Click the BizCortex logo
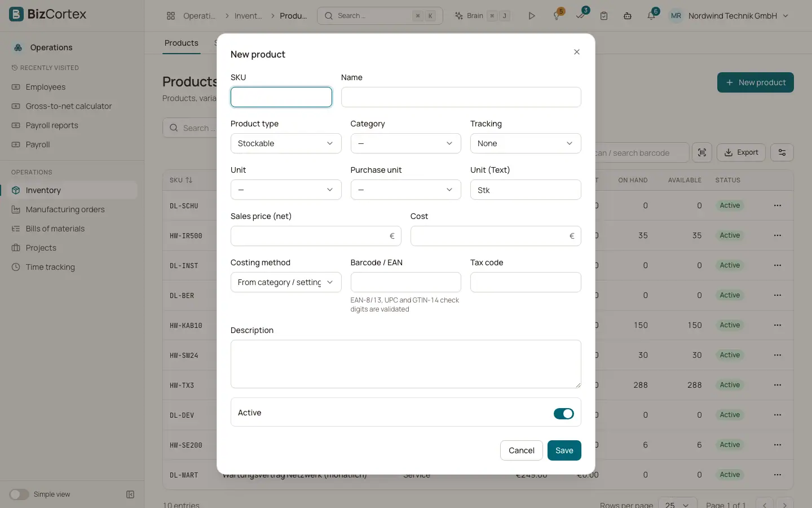The width and height of the screenshot is (812, 508). click(48, 14)
